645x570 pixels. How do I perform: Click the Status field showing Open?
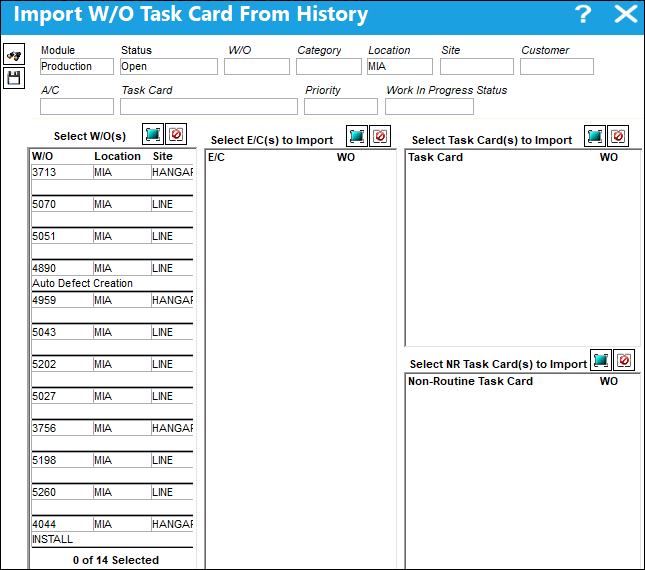(169, 66)
